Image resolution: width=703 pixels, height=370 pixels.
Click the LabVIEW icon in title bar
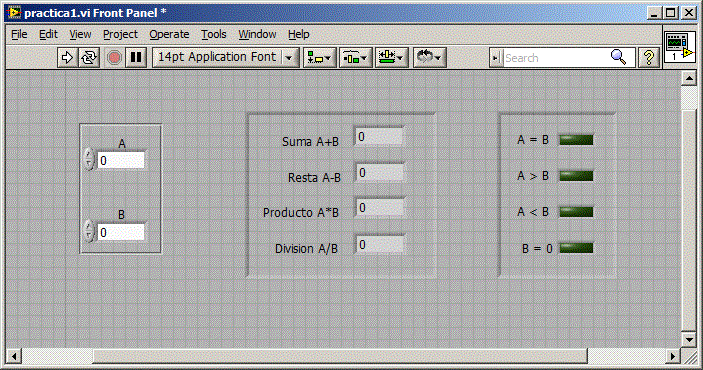point(14,12)
